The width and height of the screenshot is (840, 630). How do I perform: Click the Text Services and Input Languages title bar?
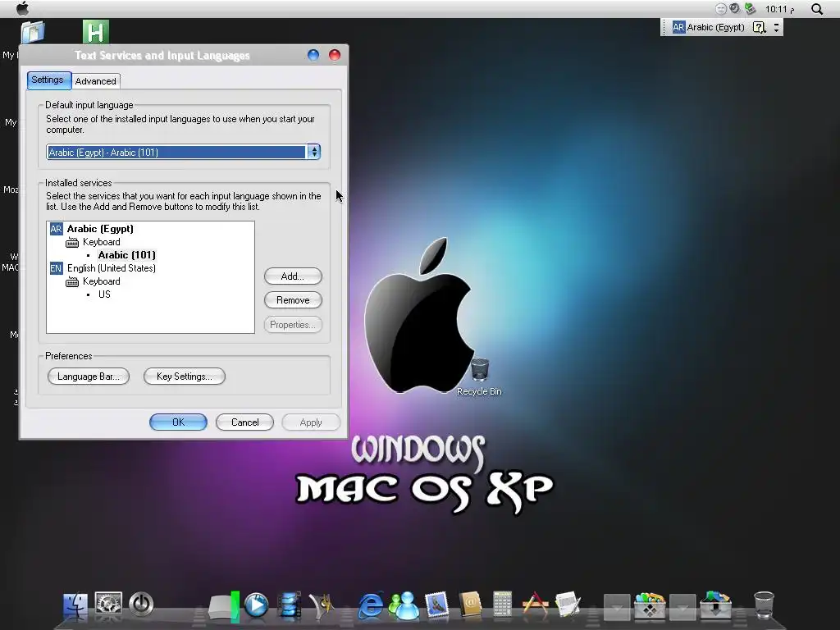point(162,55)
